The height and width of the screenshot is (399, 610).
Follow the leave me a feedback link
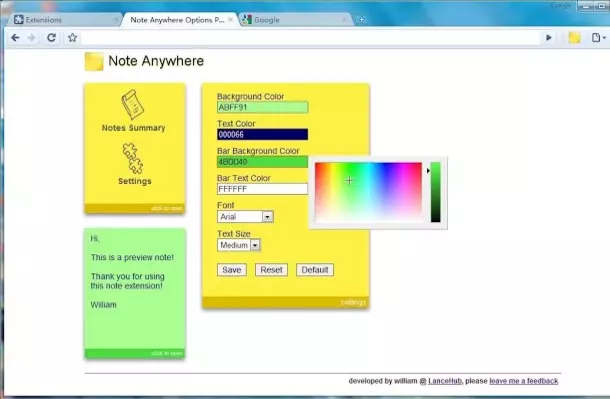523,381
